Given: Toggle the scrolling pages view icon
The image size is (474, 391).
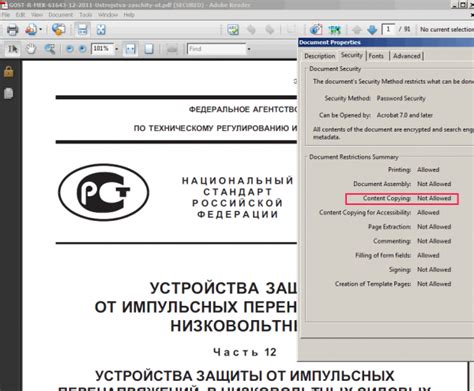Looking at the screenshot, I should [x=82, y=30].
